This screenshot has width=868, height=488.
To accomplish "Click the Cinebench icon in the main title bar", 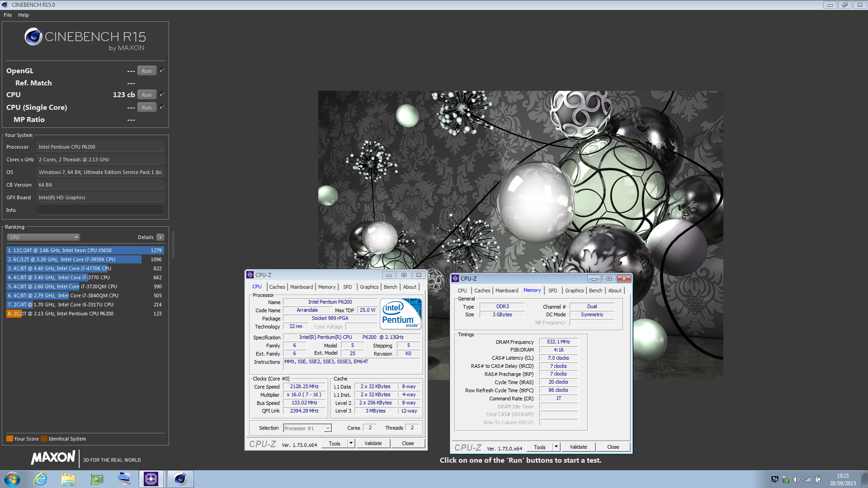I will pos(5,5).
